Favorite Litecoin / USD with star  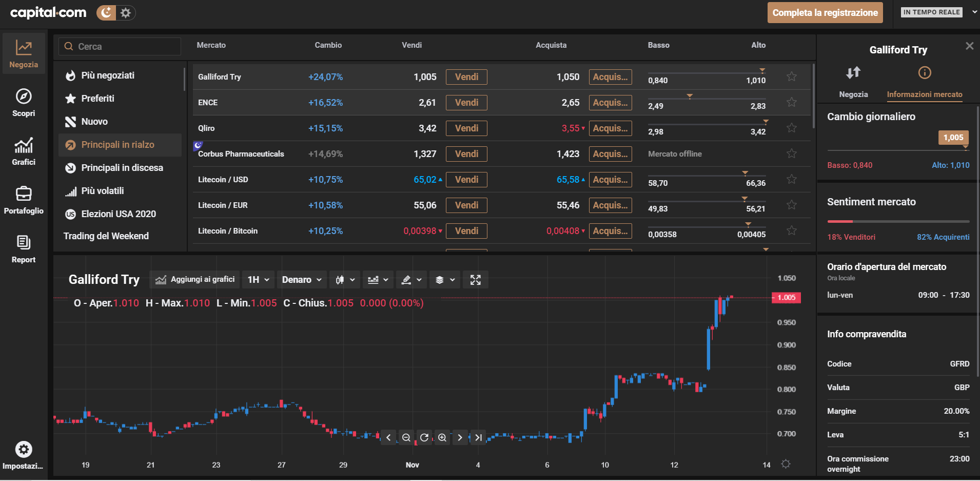point(792,179)
